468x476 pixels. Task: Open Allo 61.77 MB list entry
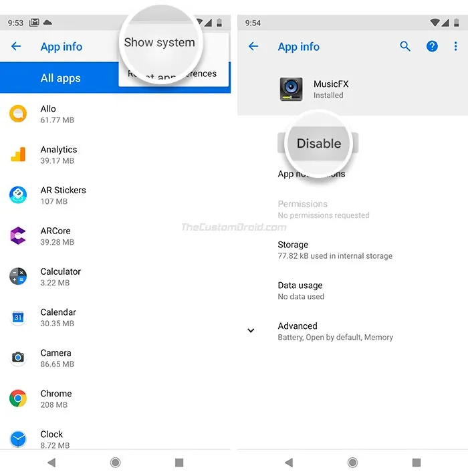pos(116,114)
